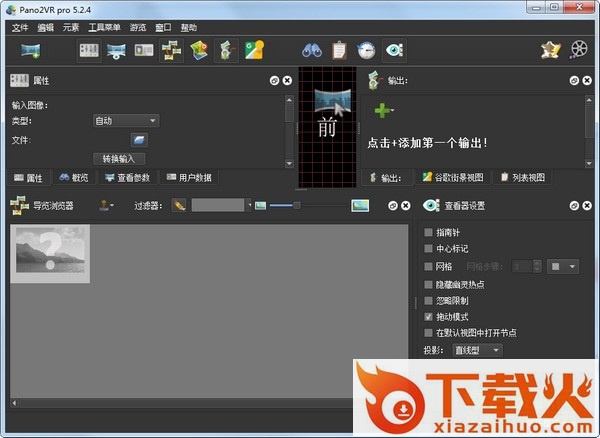Viewport: 600px width, 438px height.
Task: Enable the 指南针 checkbox
Action: [x=428, y=232]
